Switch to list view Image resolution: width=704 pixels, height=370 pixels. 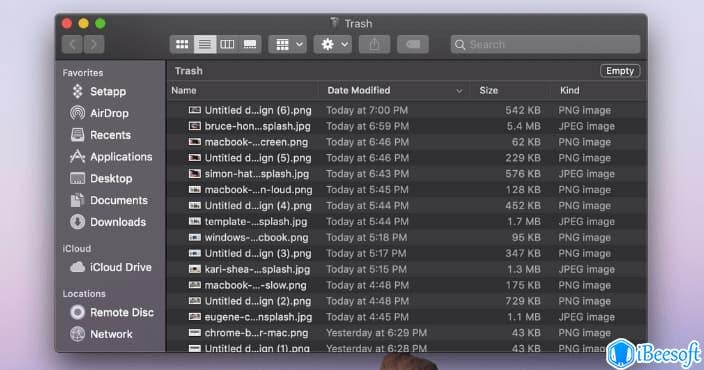[205, 44]
